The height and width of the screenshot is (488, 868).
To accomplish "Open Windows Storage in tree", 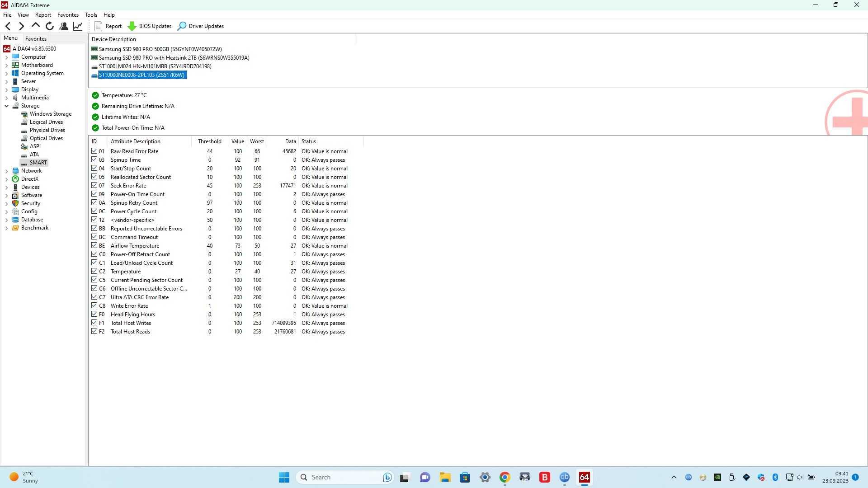I will [x=51, y=114].
